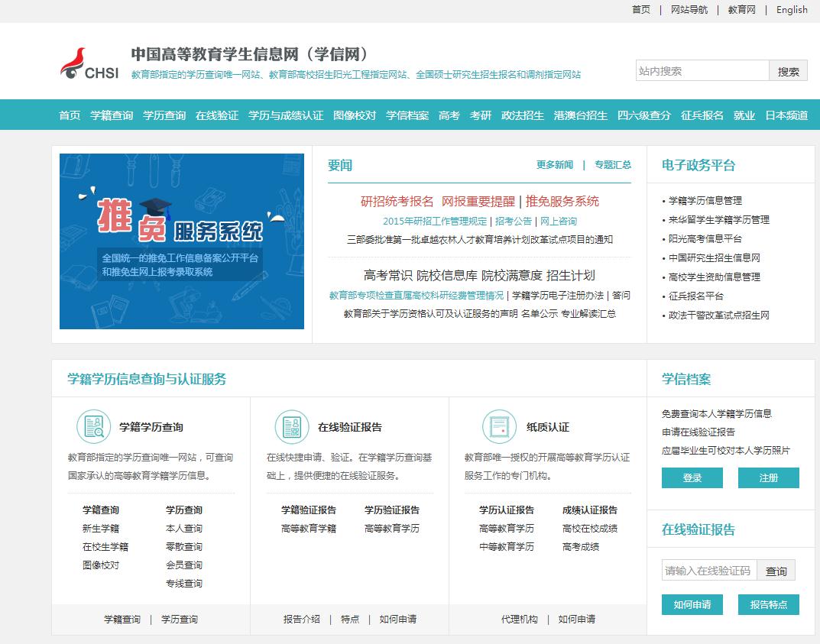Click 教育部专项检查直属高校科研经费管理情况 link
Viewport: 820px width, 644px height.
point(416,296)
